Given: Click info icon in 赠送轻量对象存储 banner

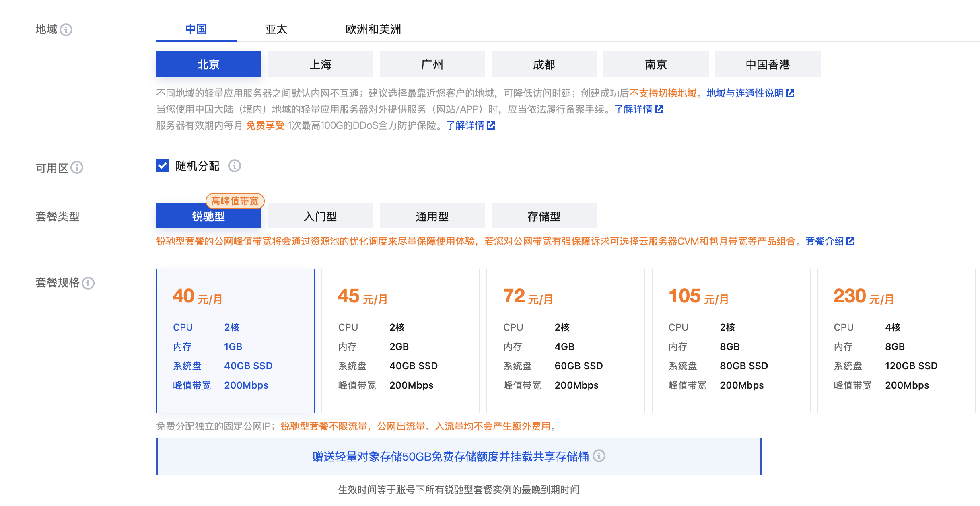Looking at the screenshot, I should tap(599, 456).
